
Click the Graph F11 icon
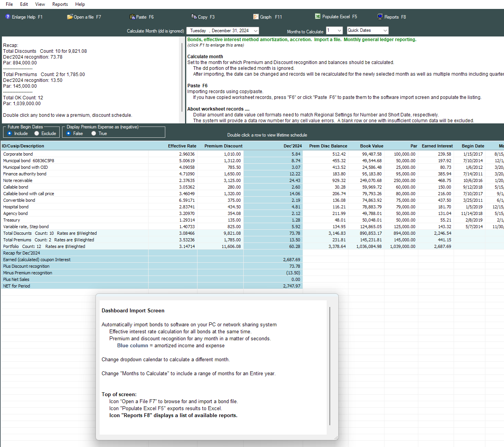pyautogui.click(x=256, y=17)
